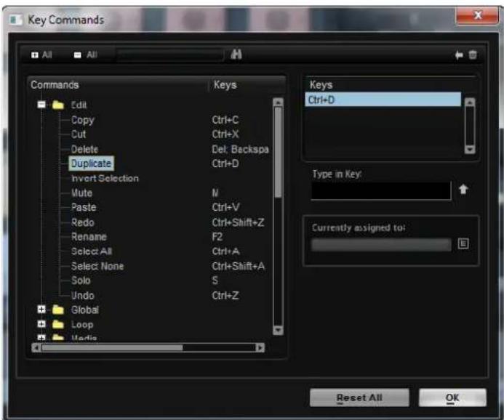The height and width of the screenshot is (420, 504).
Task: Select the Rename command
Action: 89,237
